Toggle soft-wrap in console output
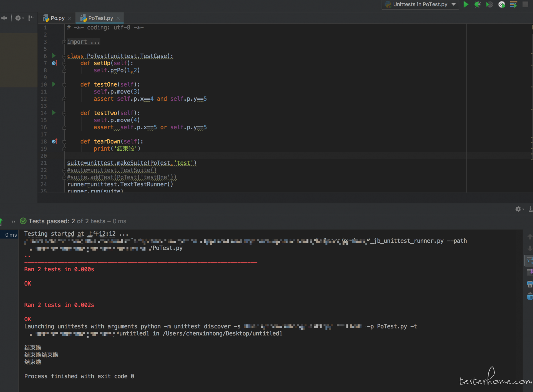 [x=529, y=261]
